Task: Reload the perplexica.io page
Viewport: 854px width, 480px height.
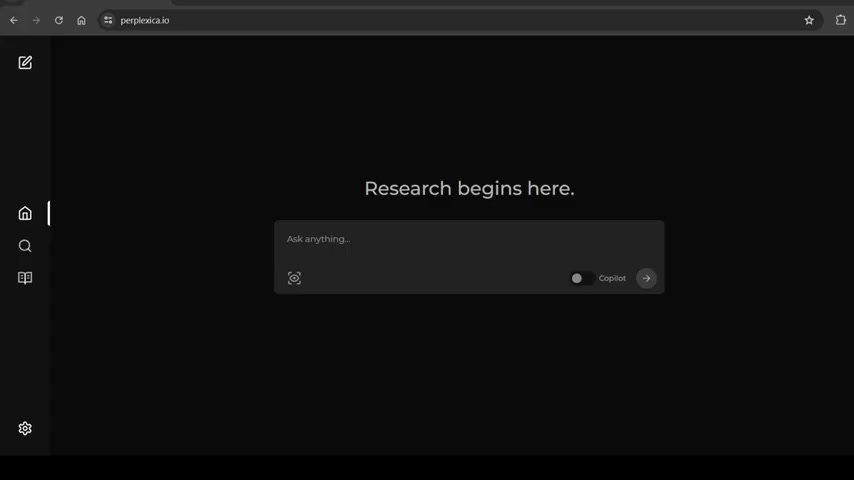Action: pos(59,20)
